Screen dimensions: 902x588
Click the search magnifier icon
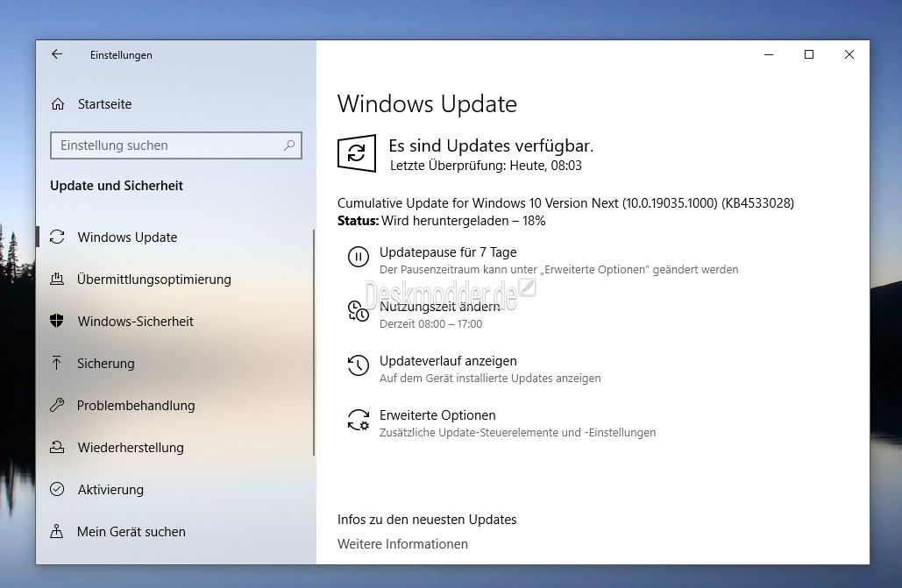(289, 145)
